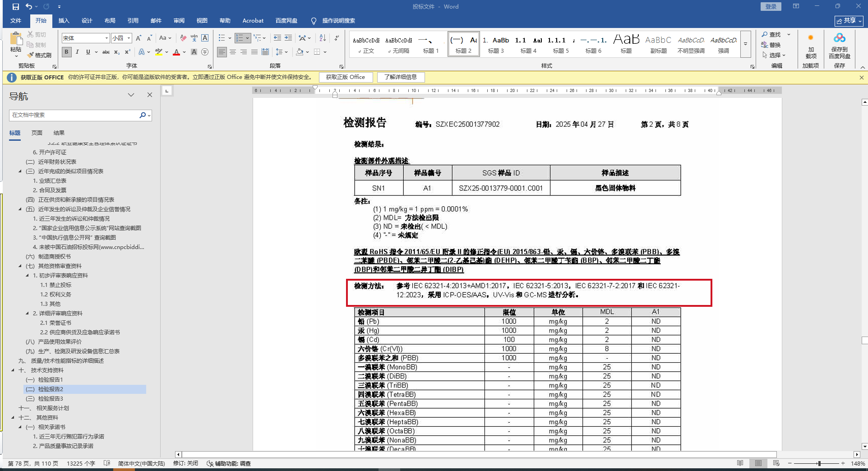Toggle italic formatting
Viewport: 868px width, 471px height.
77,52
